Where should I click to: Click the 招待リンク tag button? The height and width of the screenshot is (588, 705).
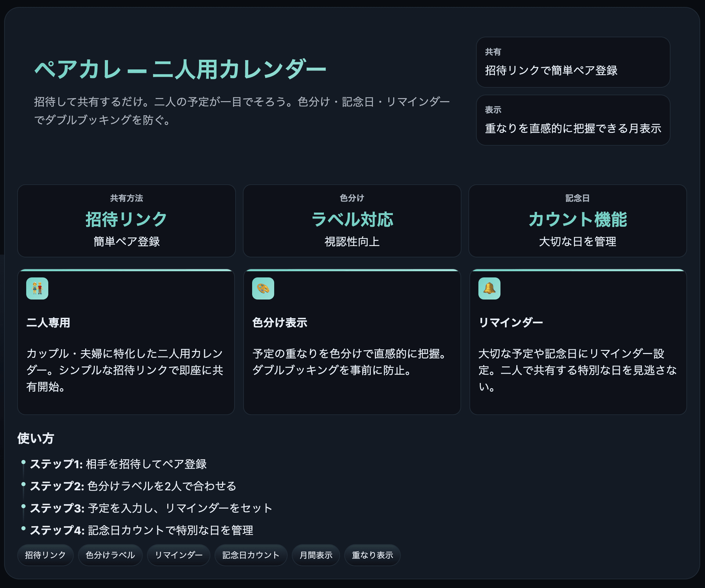coord(45,555)
